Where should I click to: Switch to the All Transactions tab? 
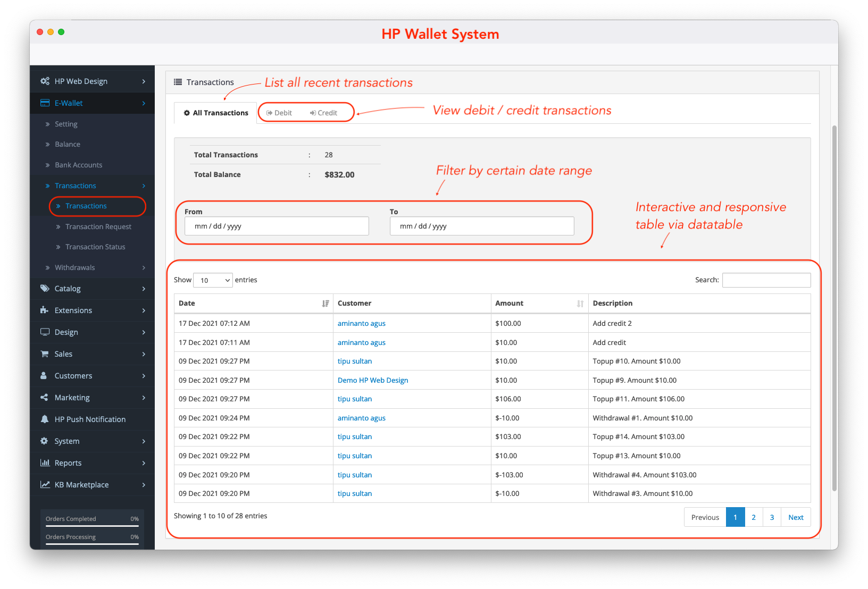tap(215, 113)
